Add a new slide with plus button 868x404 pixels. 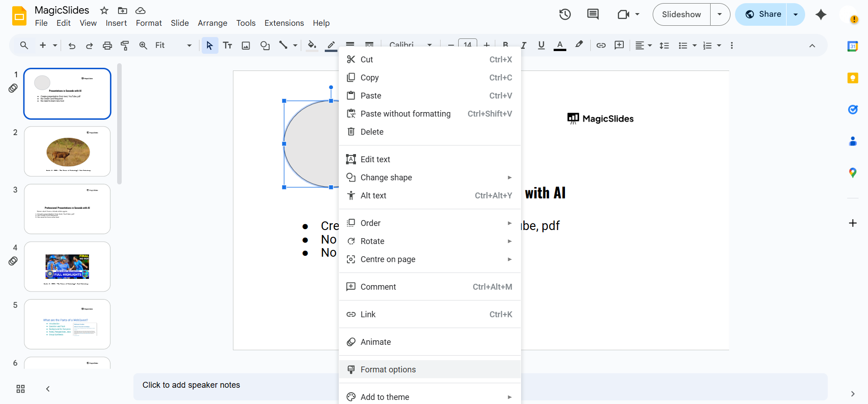click(43, 45)
